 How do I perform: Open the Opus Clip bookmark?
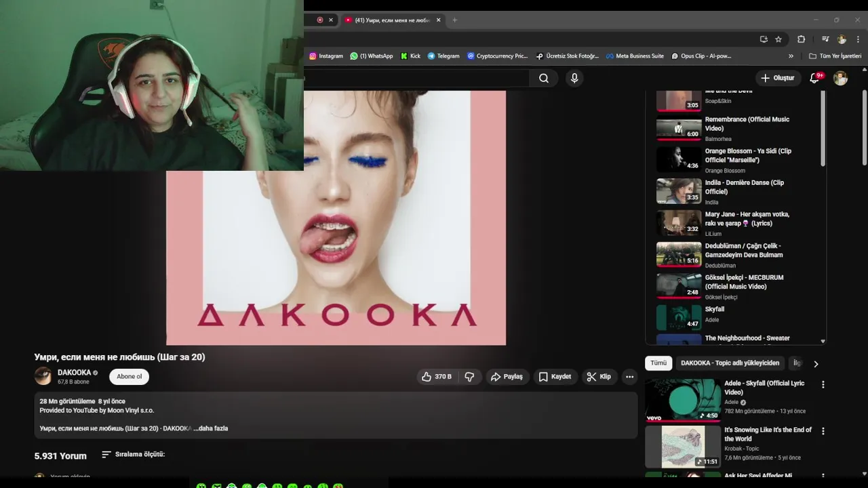[x=701, y=56]
